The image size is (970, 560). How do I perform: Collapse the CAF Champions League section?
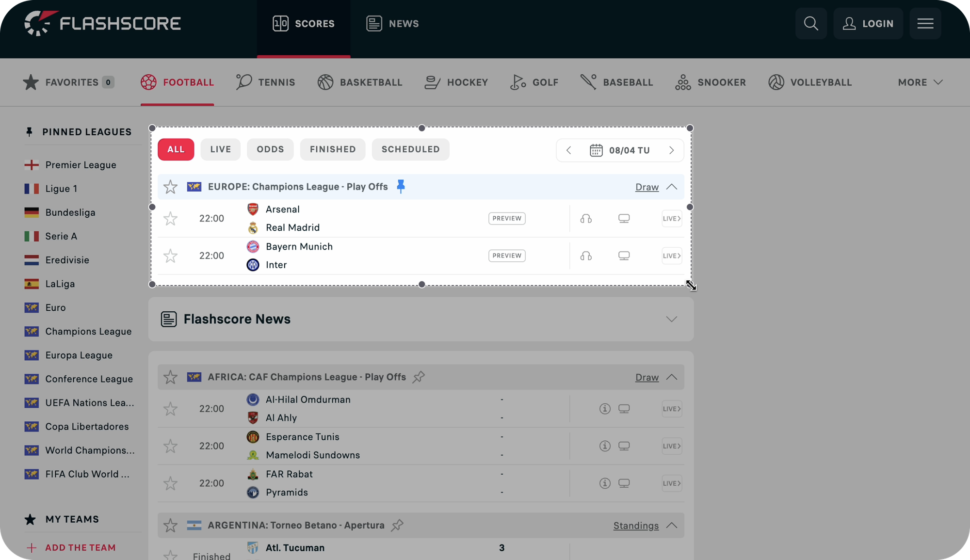point(672,377)
